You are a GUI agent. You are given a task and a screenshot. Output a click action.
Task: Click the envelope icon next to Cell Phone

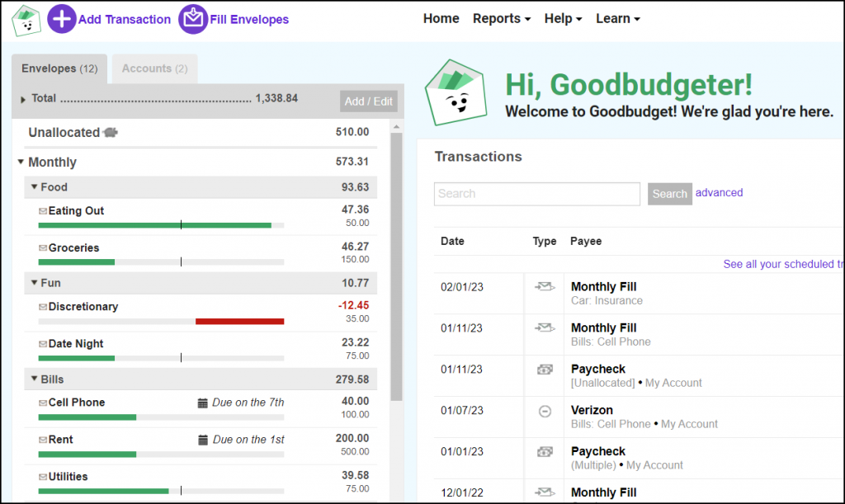43,403
